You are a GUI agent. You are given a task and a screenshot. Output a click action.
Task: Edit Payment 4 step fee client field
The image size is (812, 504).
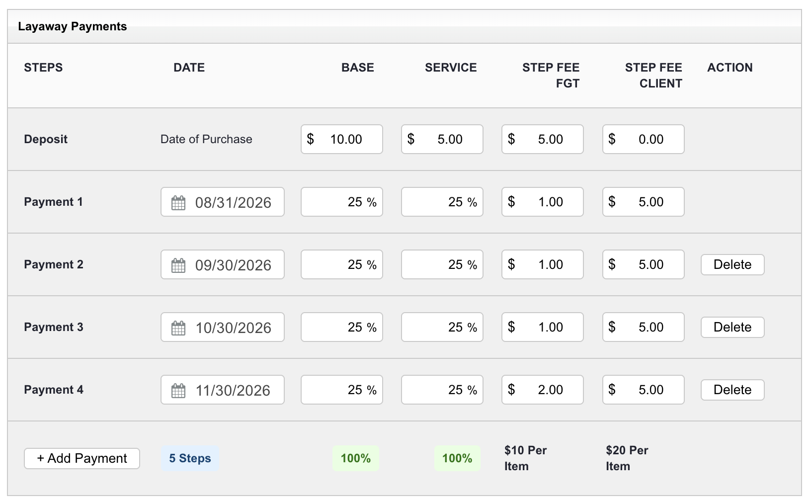click(x=644, y=390)
